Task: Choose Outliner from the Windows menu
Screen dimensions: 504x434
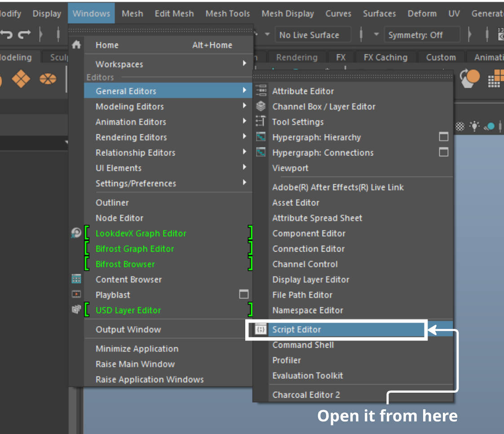Action: click(112, 203)
